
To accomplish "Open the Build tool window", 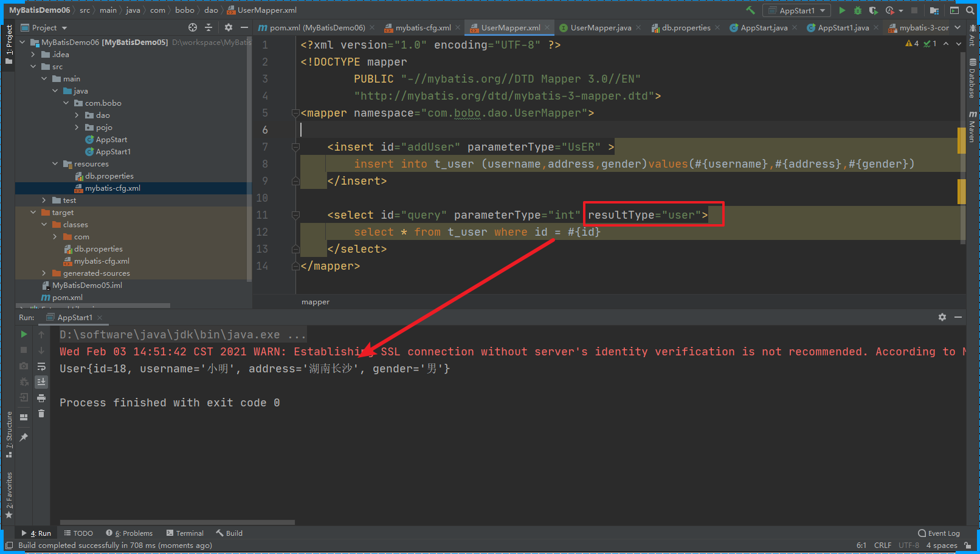I will coord(229,533).
